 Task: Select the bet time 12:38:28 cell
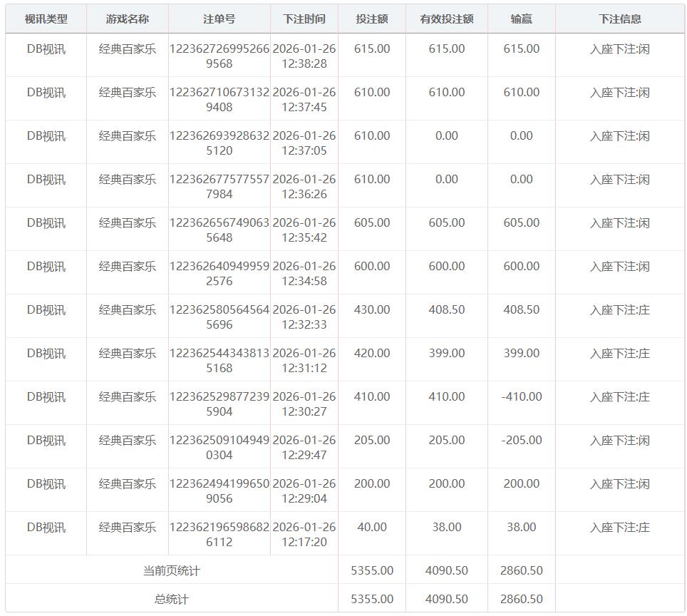304,56
